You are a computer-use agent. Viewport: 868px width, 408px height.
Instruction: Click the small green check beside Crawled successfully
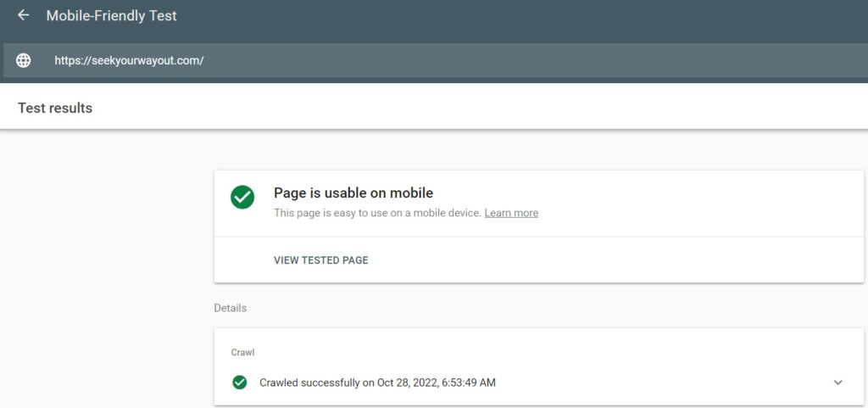240,382
